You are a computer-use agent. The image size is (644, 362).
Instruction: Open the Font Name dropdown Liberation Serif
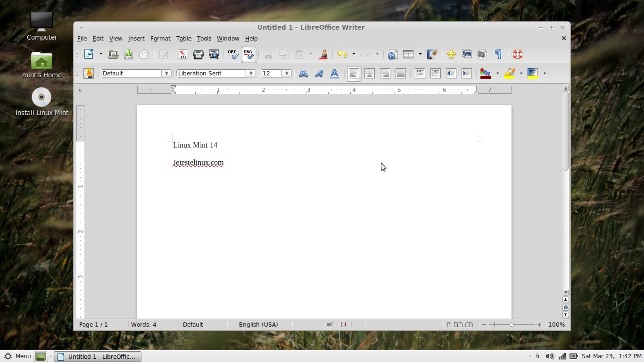pyautogui.click(x=251, y=73)
